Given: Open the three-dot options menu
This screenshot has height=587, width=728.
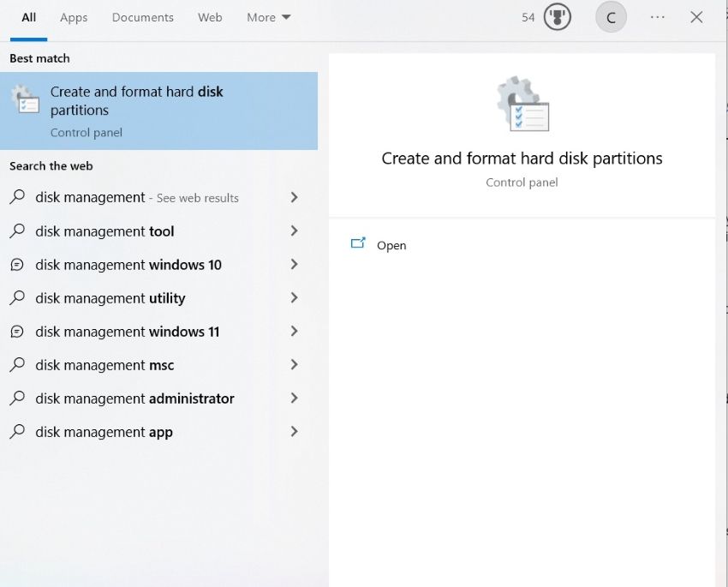Looking at the screenshot, I should point(657,17).
